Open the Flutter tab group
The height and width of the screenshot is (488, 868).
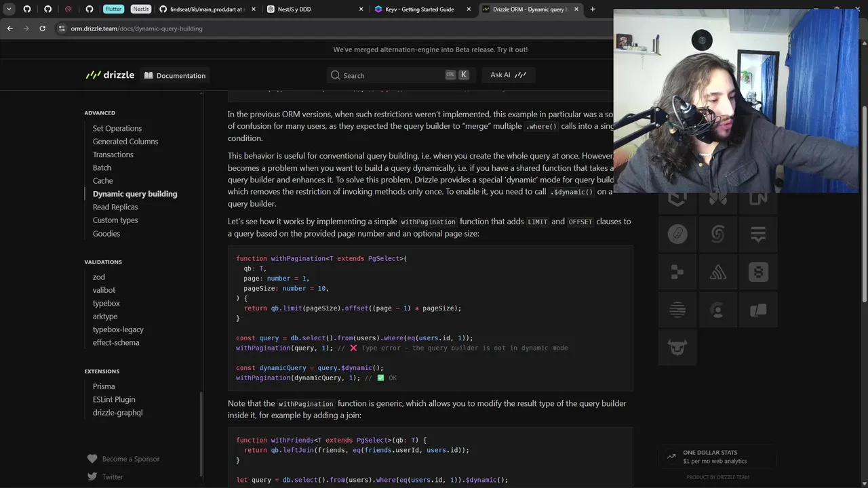coord(113,9)
